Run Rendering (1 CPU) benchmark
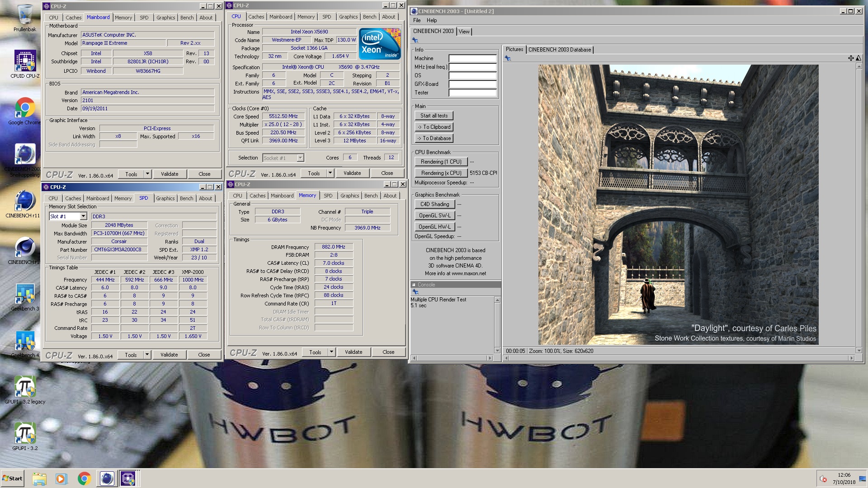 (441, 162)
